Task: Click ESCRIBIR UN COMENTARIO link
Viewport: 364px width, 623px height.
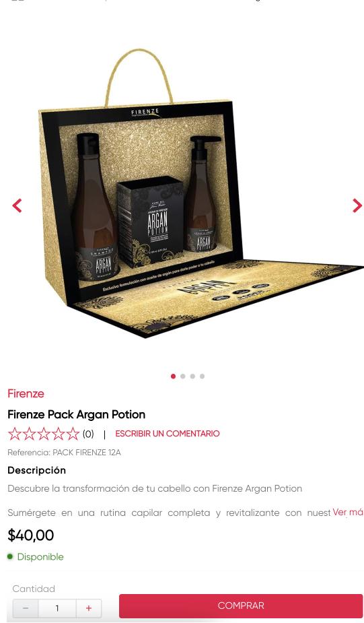Action: click(167, 434)
